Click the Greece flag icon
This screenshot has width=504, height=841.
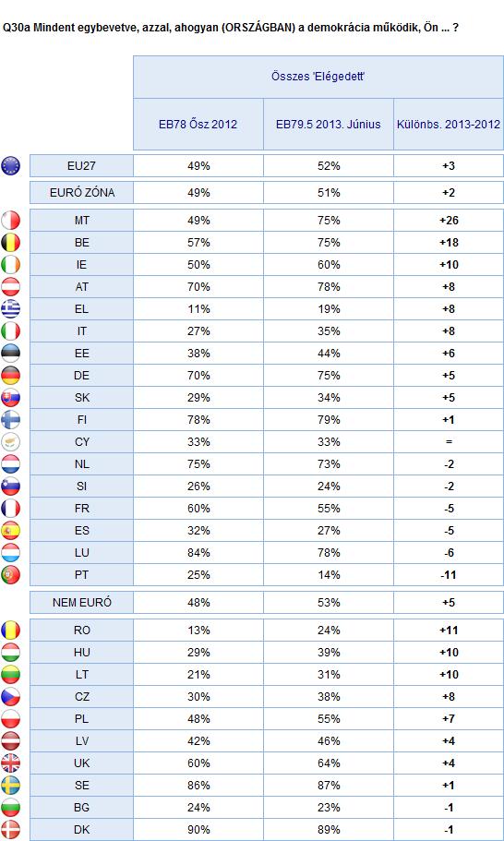pos(11,309)
